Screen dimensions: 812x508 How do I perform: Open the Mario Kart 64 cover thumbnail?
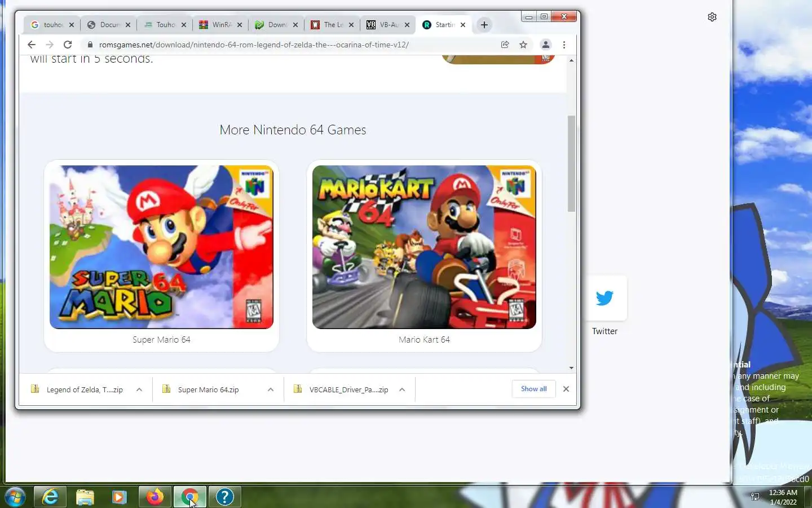[424, 247]
